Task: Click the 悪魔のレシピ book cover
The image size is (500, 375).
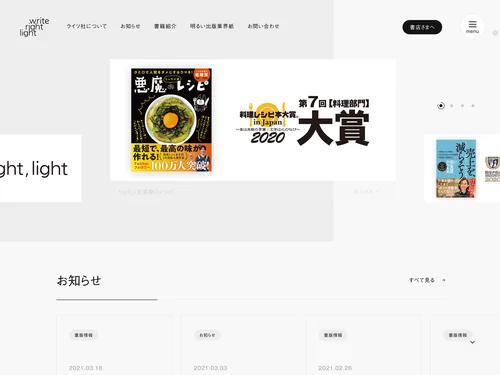Action: pyautogui.click(x=171, y=120)
